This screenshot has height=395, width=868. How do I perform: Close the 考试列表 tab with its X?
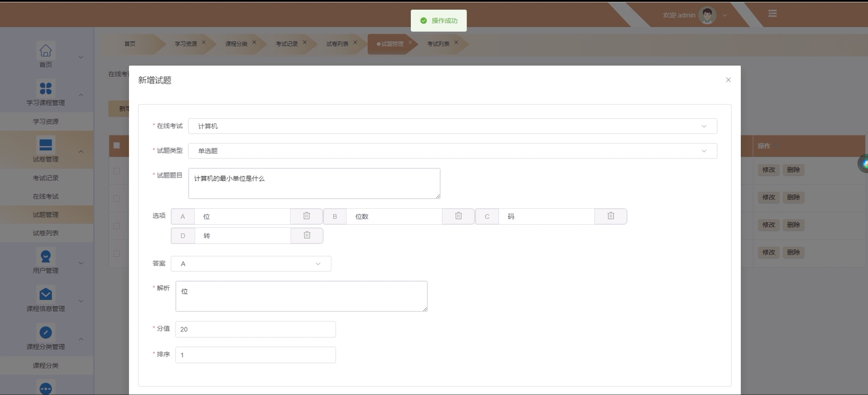click(x=456, y=42)
